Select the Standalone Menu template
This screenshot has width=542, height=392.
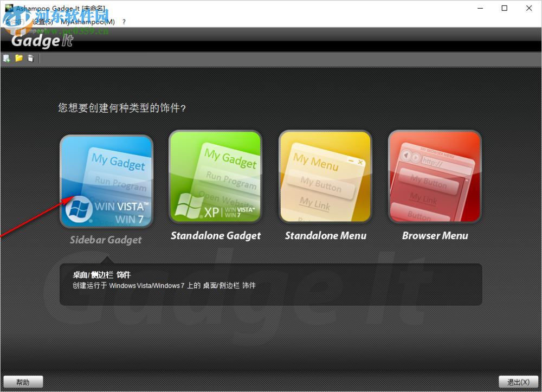(x=325, y=176)
